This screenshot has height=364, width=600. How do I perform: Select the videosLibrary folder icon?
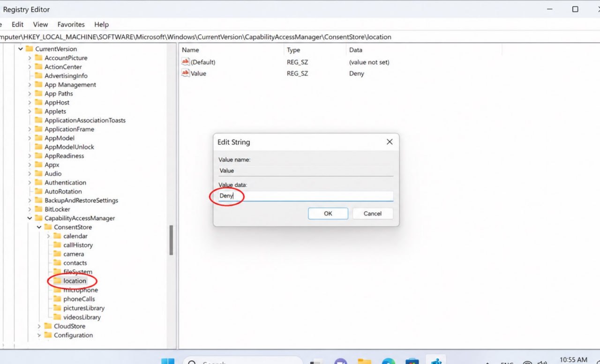57,317
